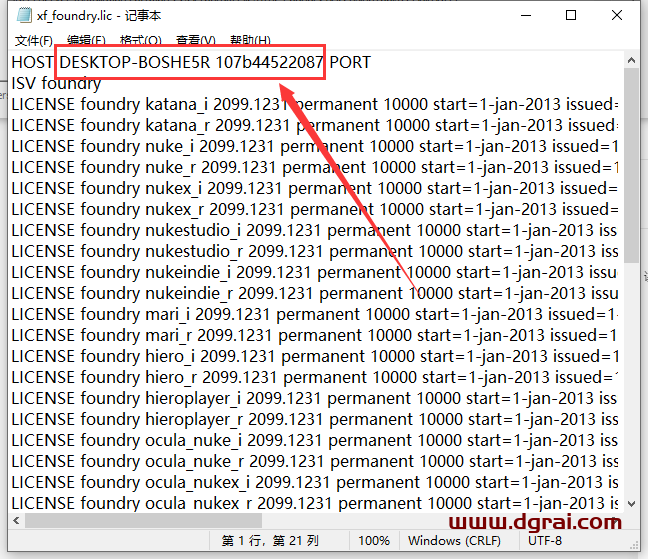Click the 'ISV foundry' line
Image resolution: width=648 pixels, height=559 pixels.
click(56, 83)
